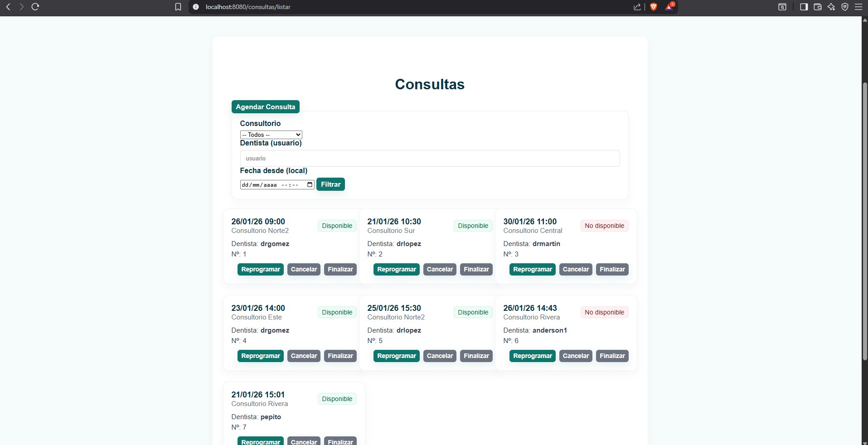The width and height of the screenshot is (868, 445).
Task: Open the date picker in Fecha desde
Action: 310,184
